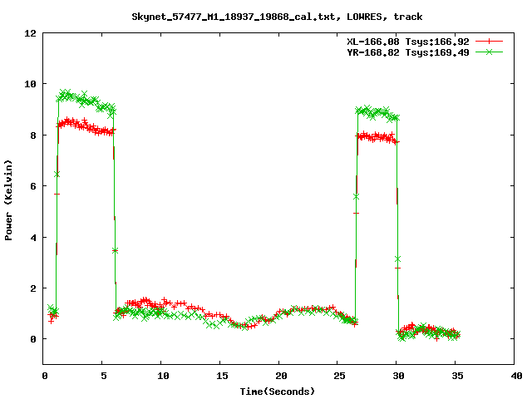
Task: Click y-axis tick label "6"
Action: pos(33,186)
